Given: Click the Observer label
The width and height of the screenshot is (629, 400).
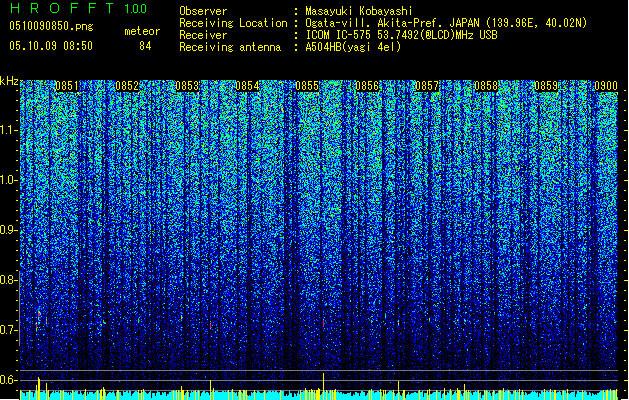Looking at the screenshot, I should tap(203, 11).
